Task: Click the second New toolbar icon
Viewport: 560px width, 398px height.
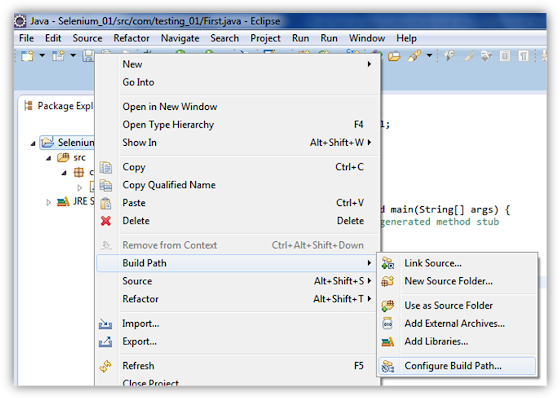Action: tap(58, 56)
